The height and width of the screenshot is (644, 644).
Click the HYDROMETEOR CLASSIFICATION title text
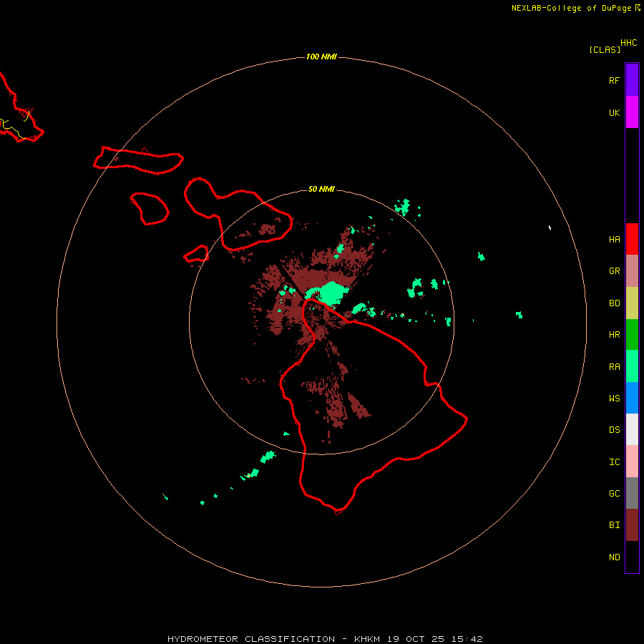pos(251,639)
